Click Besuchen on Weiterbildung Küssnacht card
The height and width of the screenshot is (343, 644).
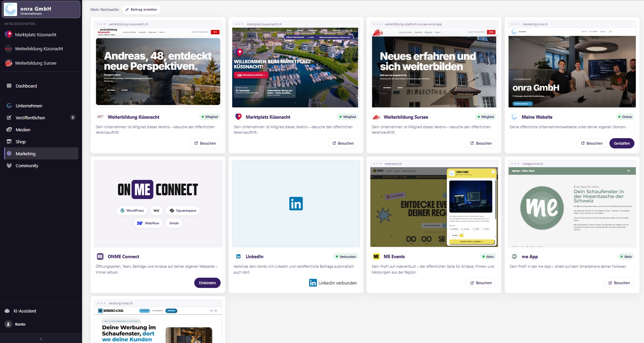[205, 143]
